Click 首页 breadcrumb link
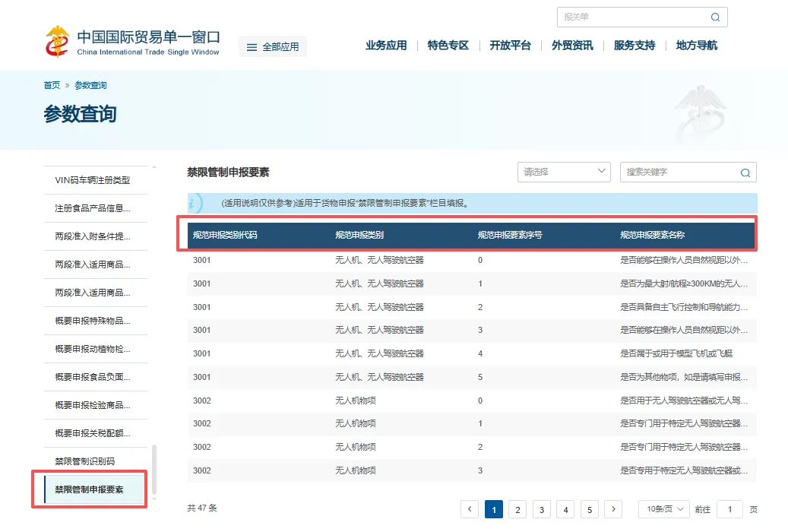Viewport: 788px width, 532px height. coord(52,85)
